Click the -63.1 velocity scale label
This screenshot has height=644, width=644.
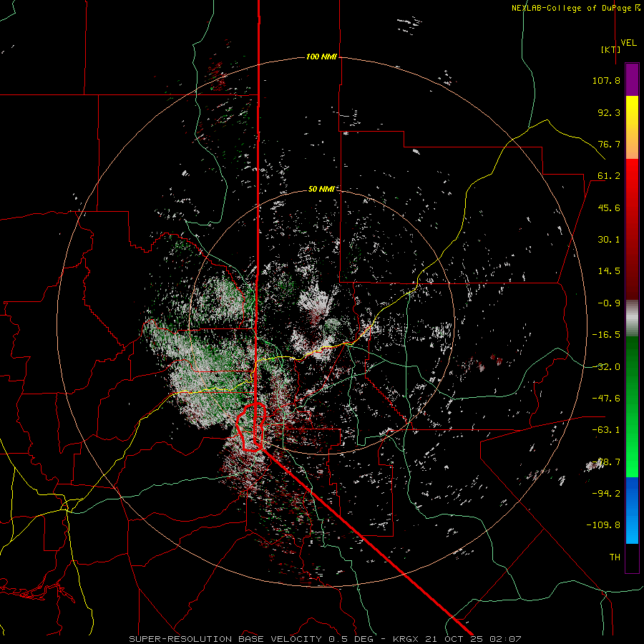click(x=606, y=430)
